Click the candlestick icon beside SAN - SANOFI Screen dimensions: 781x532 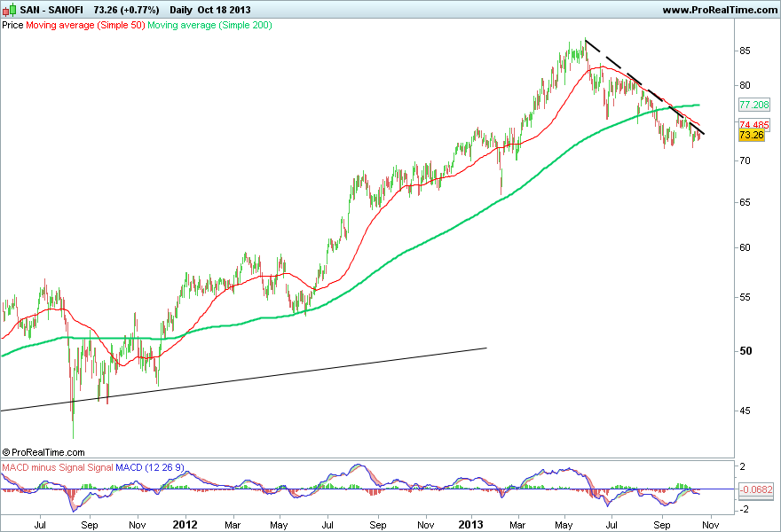(9, 10)
